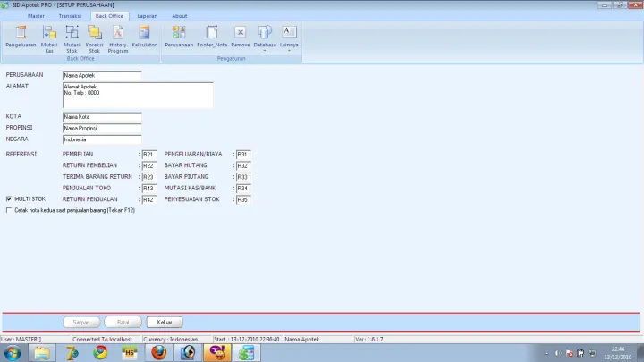The width and height of the screenshot is (644, 362).
Task: Select the Back Office tab
Action: click(109, 16)
